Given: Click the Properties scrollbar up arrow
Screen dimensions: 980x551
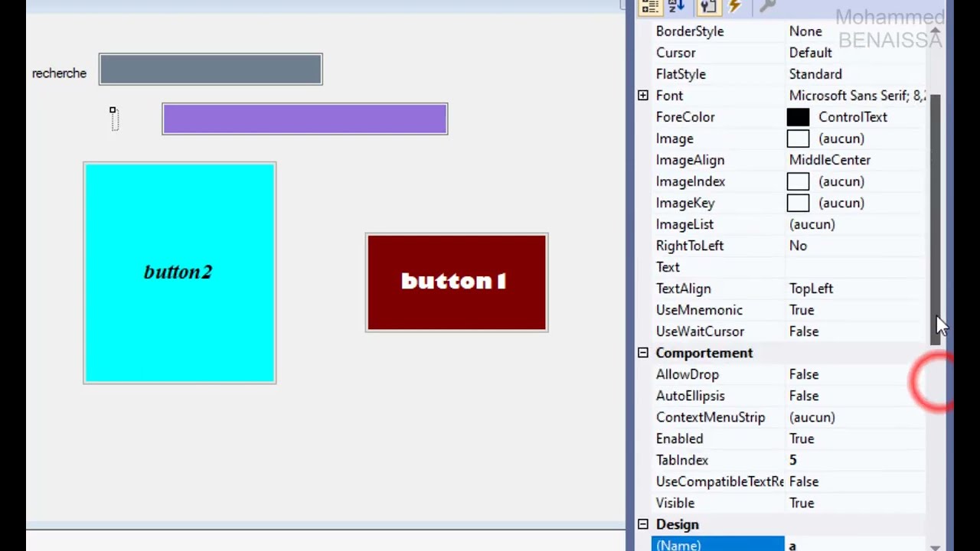Looking at the screenshot, I should [x=936, y=31].
